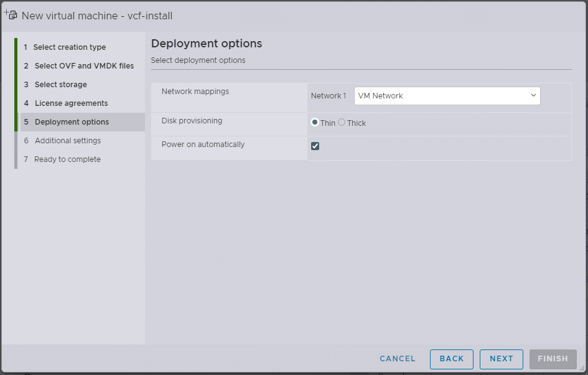588x375 pixels.
Task: Open the Network 1 VM Network dropdown
Action: (447, 96)
